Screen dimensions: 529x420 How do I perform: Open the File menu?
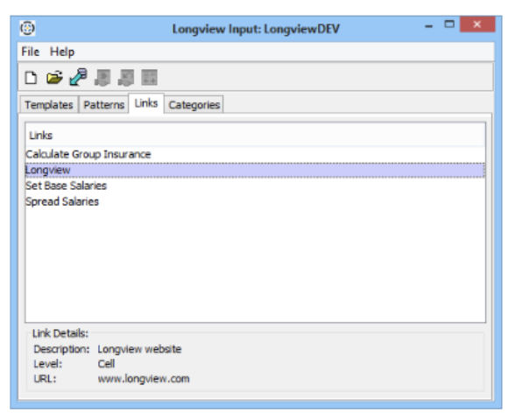coord(31,52)
